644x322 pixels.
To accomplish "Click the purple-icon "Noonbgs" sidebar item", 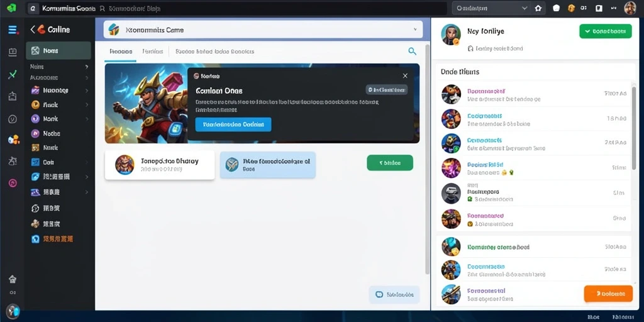I will [58, 91].
